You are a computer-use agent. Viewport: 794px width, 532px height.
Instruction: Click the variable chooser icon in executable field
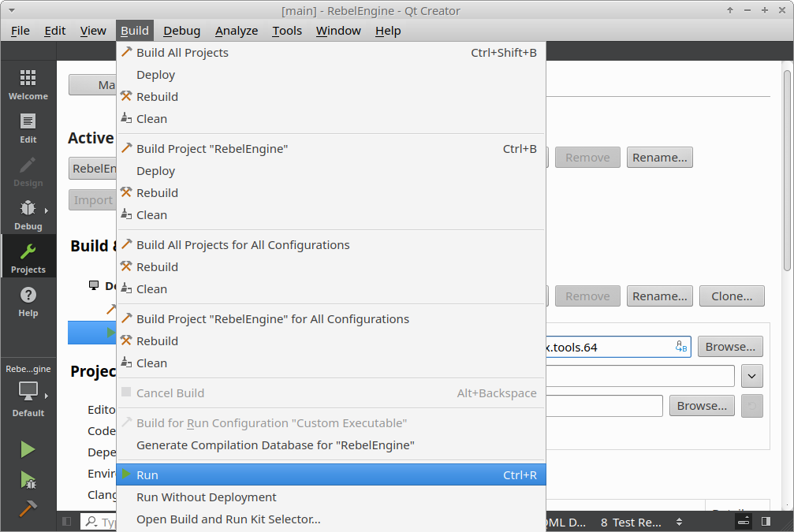click(681, 347)
